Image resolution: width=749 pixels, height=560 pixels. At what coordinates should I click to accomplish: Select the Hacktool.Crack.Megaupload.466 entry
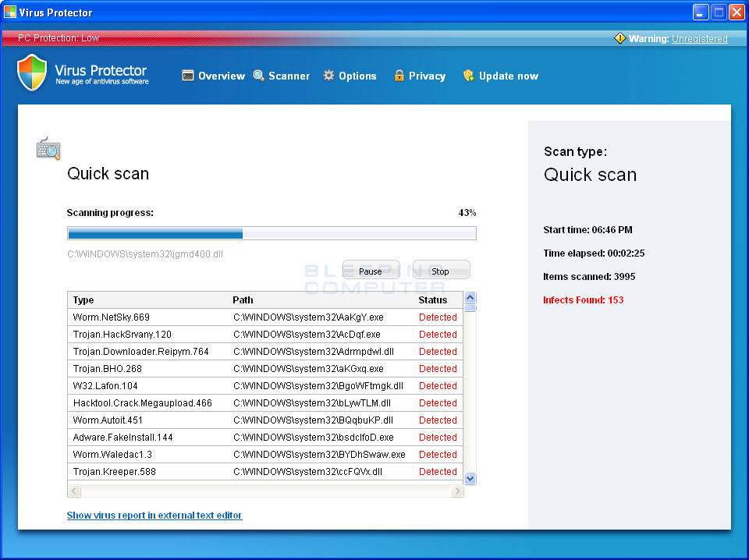pyautogui.click(x=265, y=403)
